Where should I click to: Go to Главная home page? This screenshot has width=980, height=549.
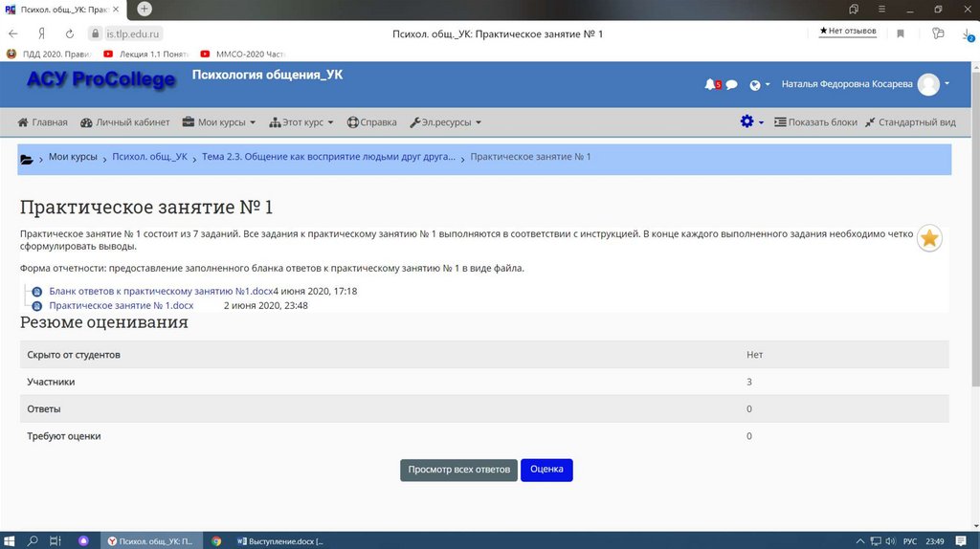pyautogui.click(x=42, y=122)
